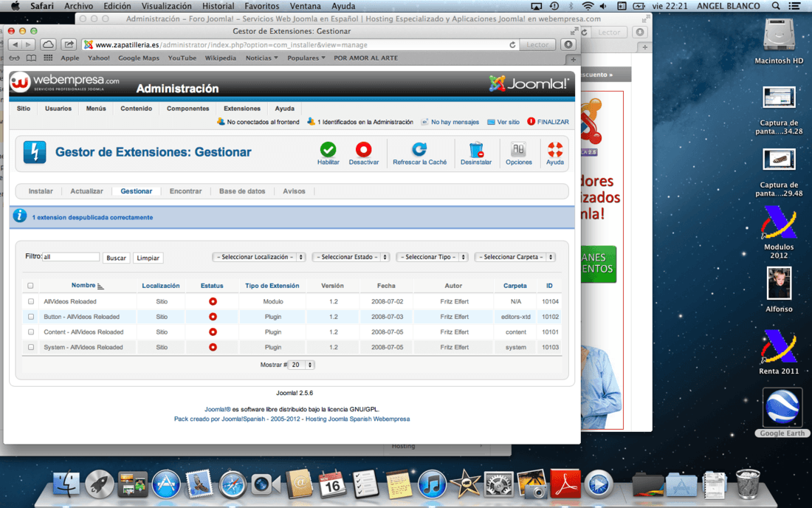Open Safari Historial menu
Image resolution: width=812 pixels, height=508 pixels.
tap(218, 6)
